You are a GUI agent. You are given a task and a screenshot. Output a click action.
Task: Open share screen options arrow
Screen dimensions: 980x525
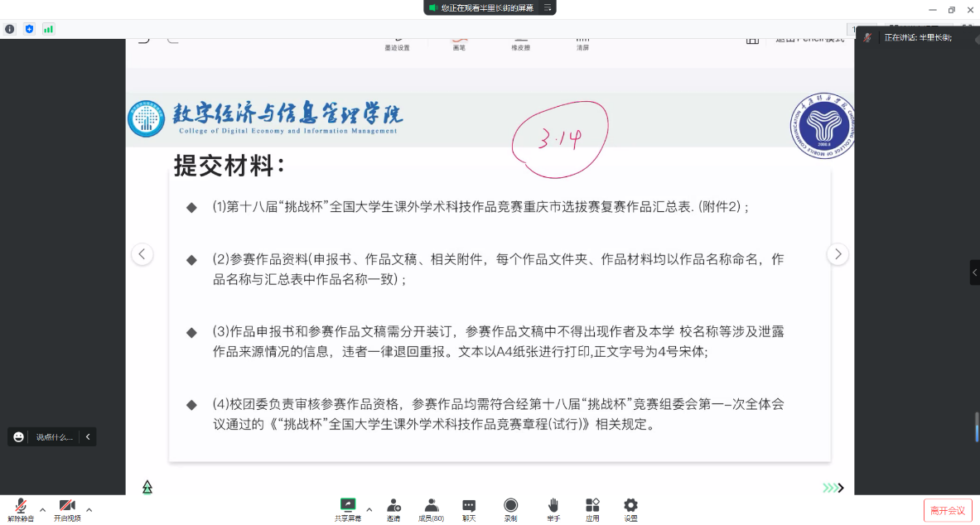(369, 509)
